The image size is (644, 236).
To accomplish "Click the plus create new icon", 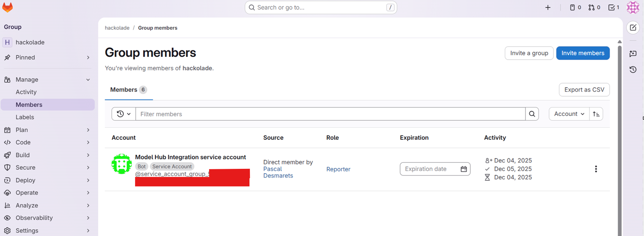I will click(x=548, y=8).
